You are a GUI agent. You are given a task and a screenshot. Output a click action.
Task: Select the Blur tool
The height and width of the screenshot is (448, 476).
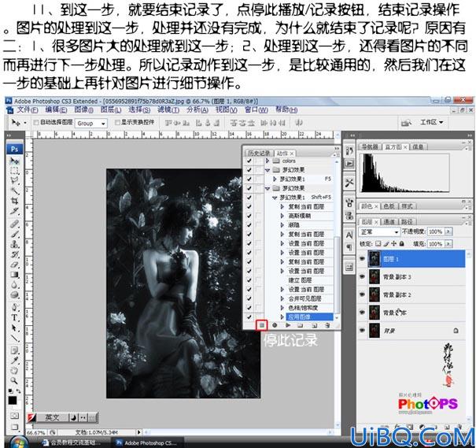click(14, 284)
